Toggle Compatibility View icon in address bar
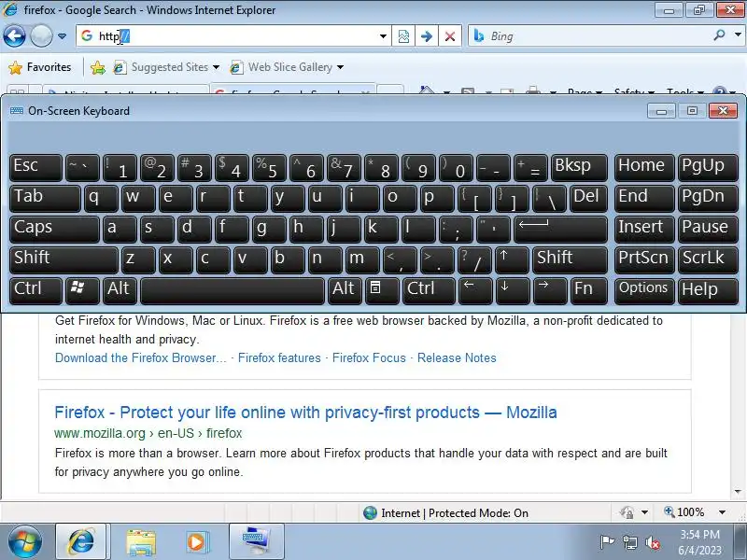Screen dimensions: 747x560 [403, 36]
